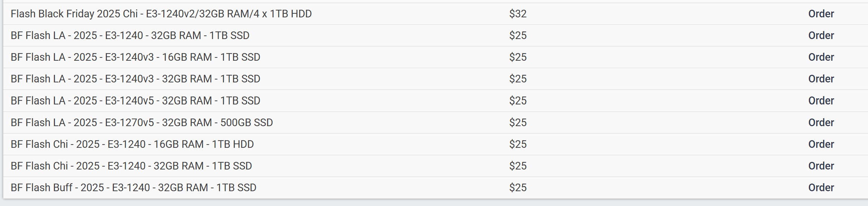This screenshot has height=206, width=868.
Task: Order the LA E3-1240v3 32GB RAM server
Action: (x=821, y=79)
